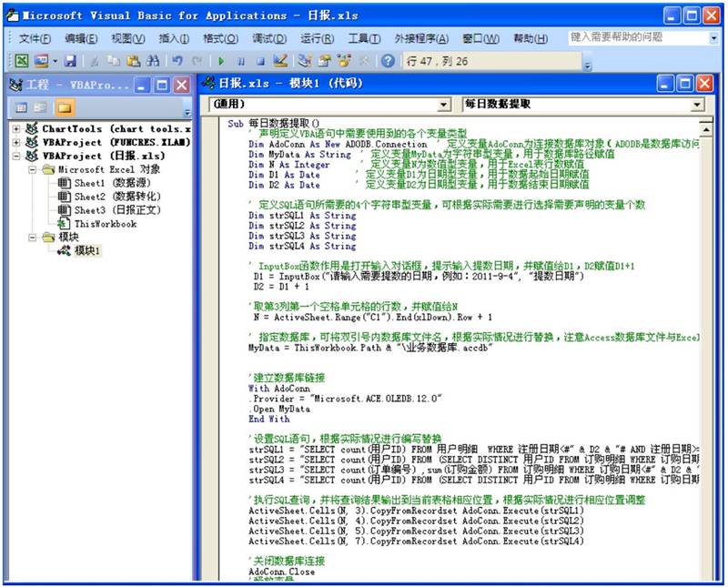
Task: Run the macro with the green play icon
Action: click(x=221, y=61)
